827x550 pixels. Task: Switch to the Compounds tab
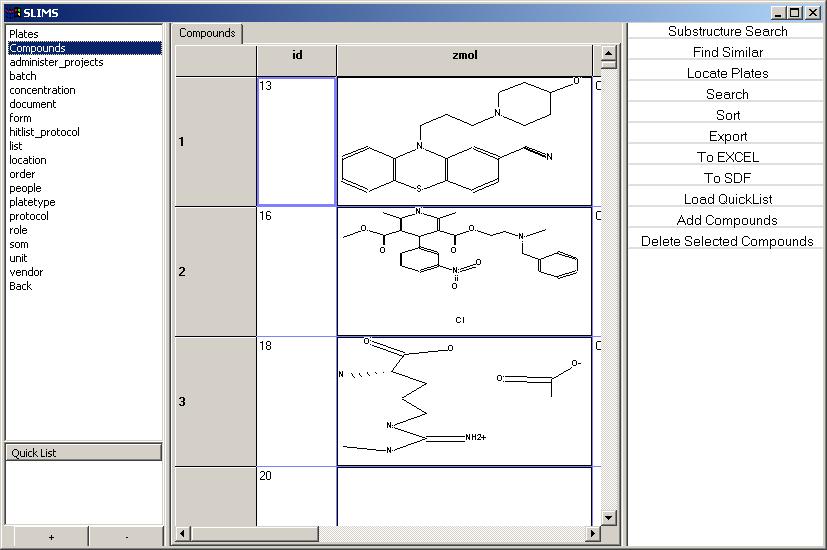pyautogui.click(x=207, y=33)
